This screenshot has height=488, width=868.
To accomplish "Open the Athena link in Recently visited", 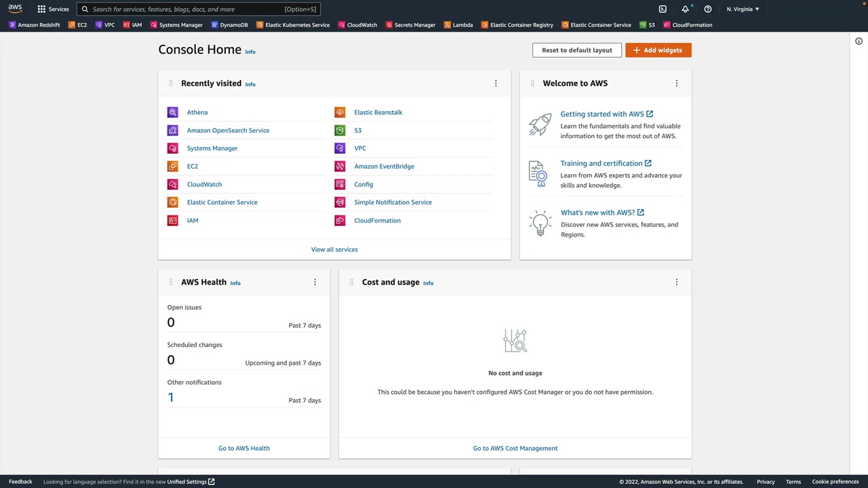I will 197,113.
